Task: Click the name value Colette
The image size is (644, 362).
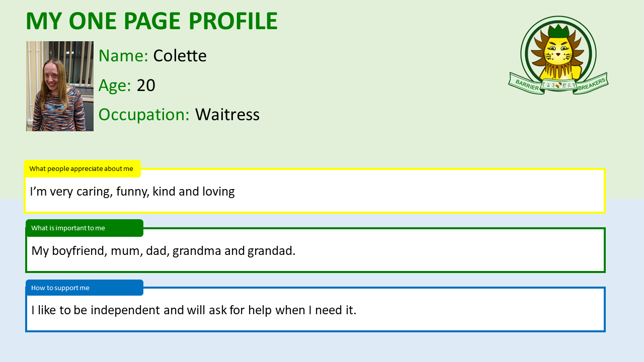Action: coord(180,55)
